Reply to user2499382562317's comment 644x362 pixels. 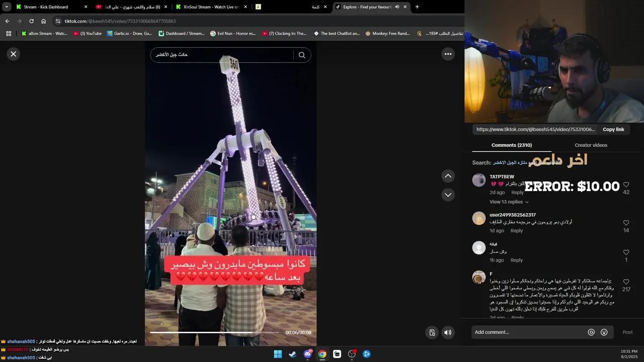(517, 231)
